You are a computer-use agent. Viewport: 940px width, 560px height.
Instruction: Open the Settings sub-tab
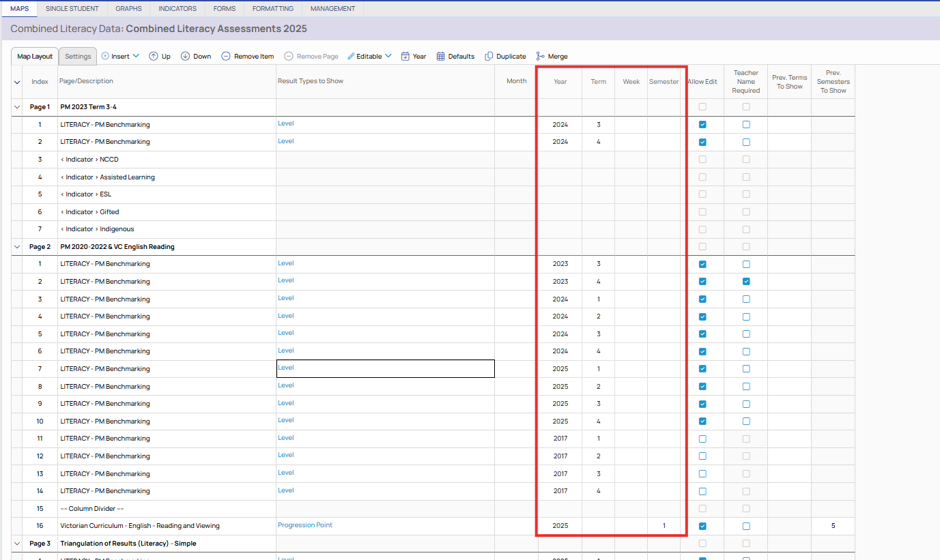[x=78, y=57]
